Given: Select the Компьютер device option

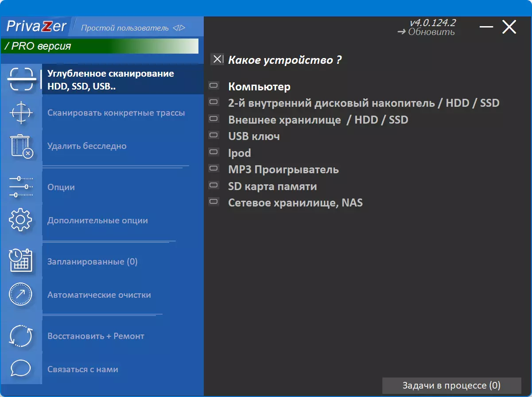Looking at the screenshot, I should click(x=259, y=86).
